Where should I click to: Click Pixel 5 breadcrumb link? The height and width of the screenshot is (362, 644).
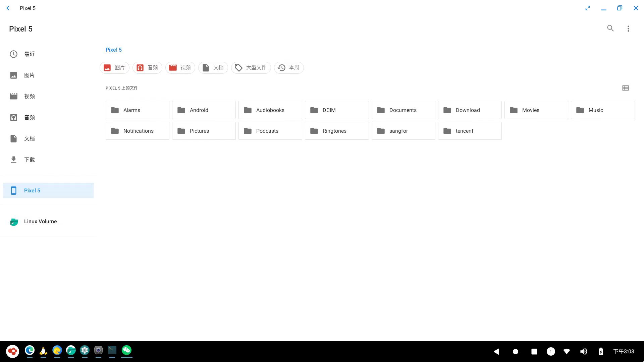[x=114, y=50]
